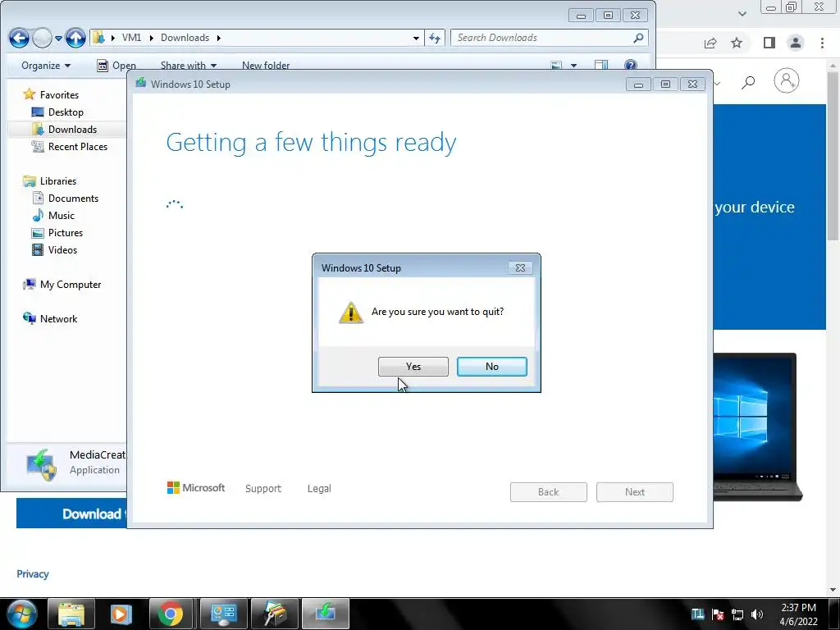Change view icon in Explorer toolbar
The height and width of the screenshot is (630, 840).
pos(557,66)
